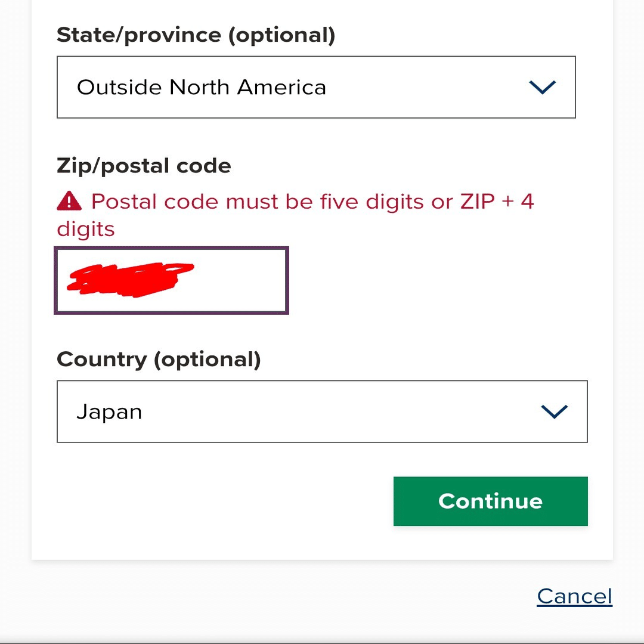Open the Country combo box
This screenshot has height=644, width=644.
(x=322, y=411)
